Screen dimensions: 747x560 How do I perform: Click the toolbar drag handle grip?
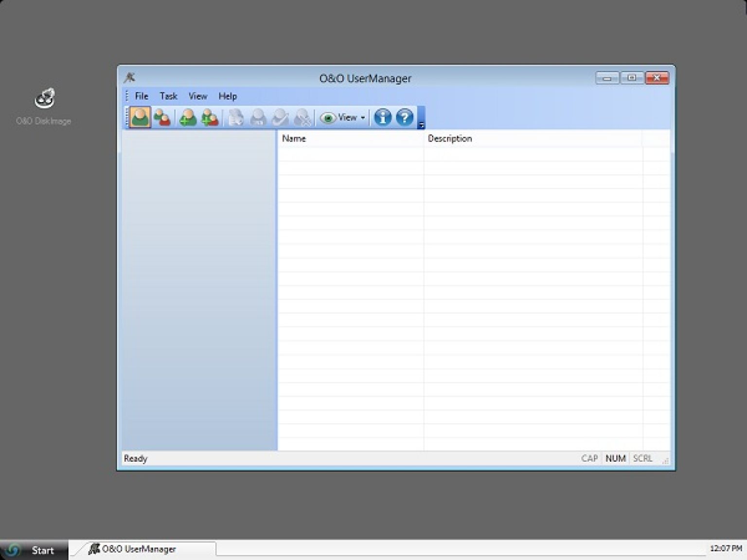tap(127, 117)
